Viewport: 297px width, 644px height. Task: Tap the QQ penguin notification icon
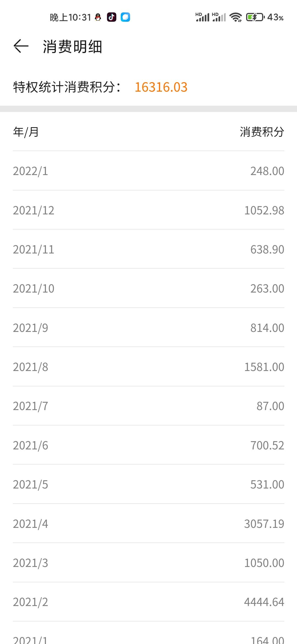point(98,17)
